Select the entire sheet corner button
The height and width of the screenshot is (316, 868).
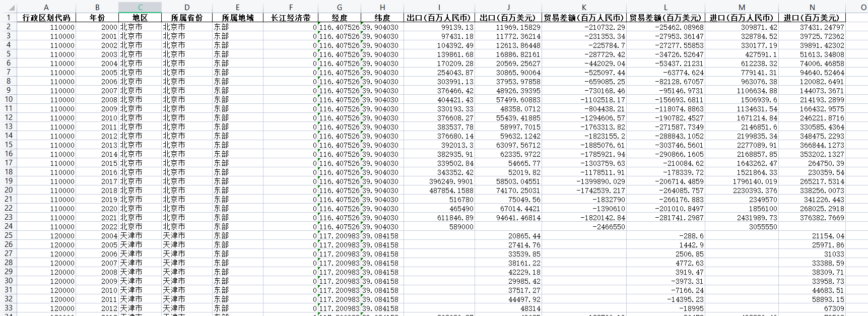9,7
